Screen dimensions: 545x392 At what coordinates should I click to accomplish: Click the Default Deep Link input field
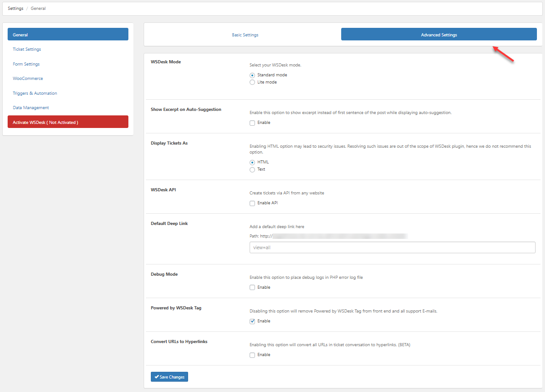click(x=392, y=247)
